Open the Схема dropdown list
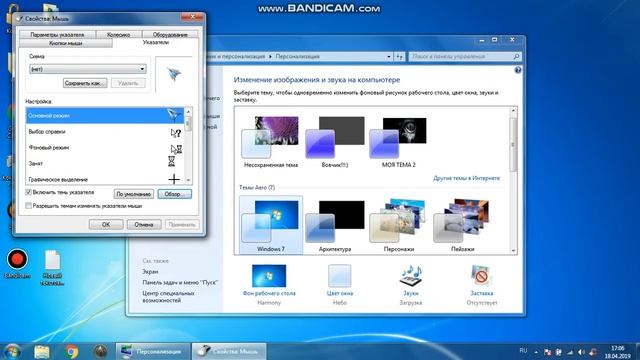The width and height of the screenshot is (640, 360). (x=88, y=69)
